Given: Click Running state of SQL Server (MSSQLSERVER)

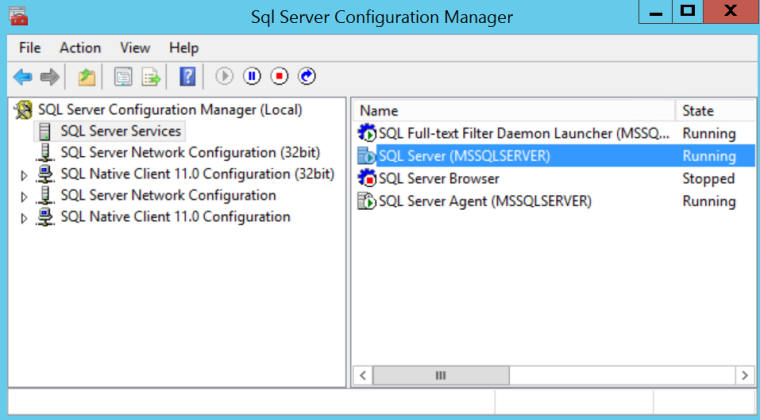Looking at the screenshot, I should [709, 156].
